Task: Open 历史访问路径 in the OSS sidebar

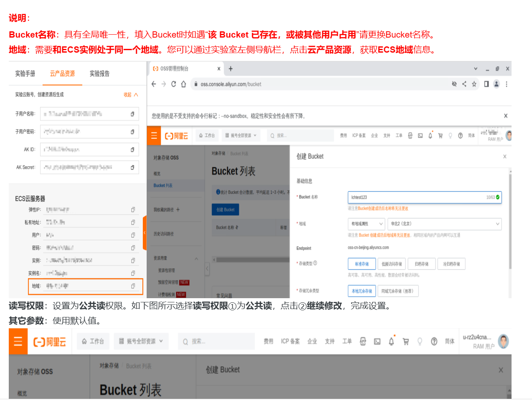Action: pyautogui.click(x=164, y=234)
